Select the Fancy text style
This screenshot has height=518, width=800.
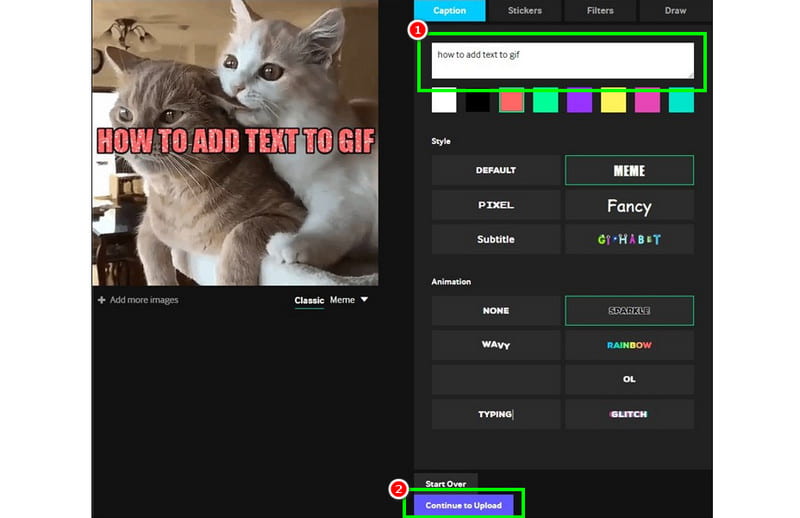[x=629, y=205]
